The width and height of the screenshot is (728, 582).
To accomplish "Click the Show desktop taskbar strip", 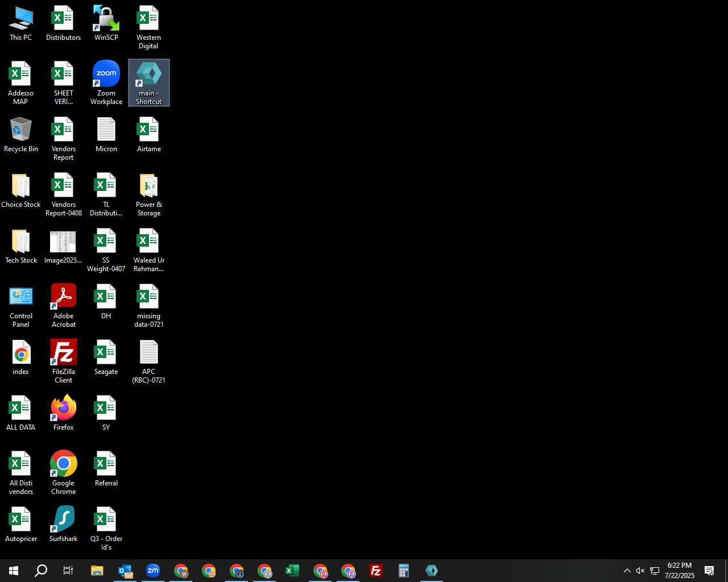I will [726, 571].
